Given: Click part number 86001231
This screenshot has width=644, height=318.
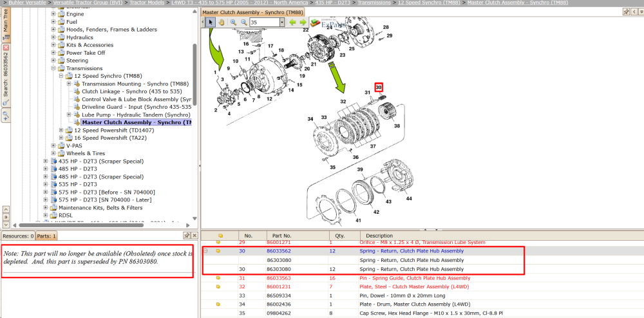Looking at the screenshot, I should [279, 287].
